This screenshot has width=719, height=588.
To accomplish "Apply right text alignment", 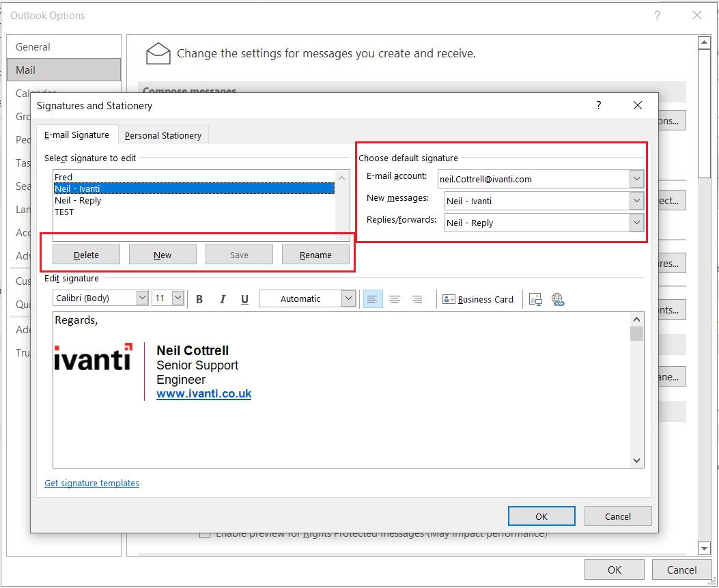I will point(417,298).
